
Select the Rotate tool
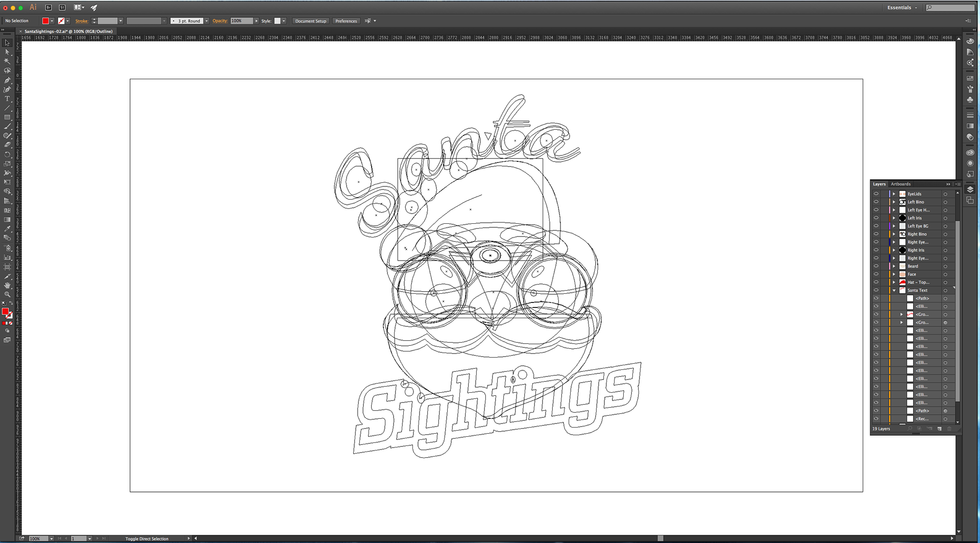tap(7, 154)
